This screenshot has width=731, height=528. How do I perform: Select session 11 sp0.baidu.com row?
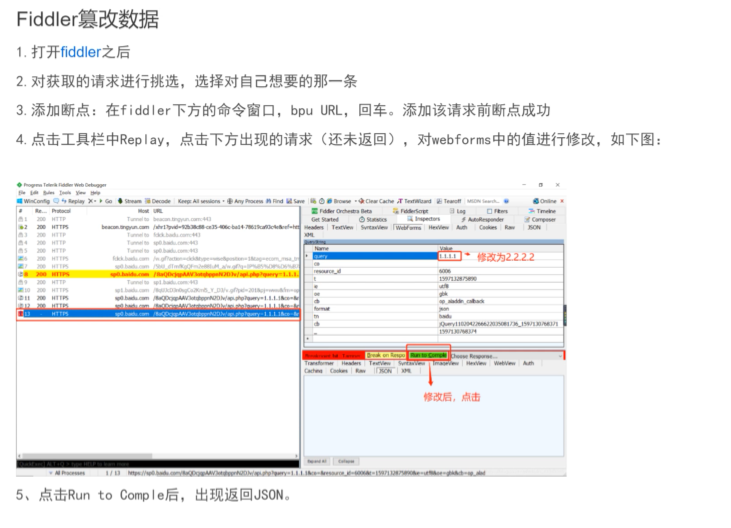(x=159, y=298)
